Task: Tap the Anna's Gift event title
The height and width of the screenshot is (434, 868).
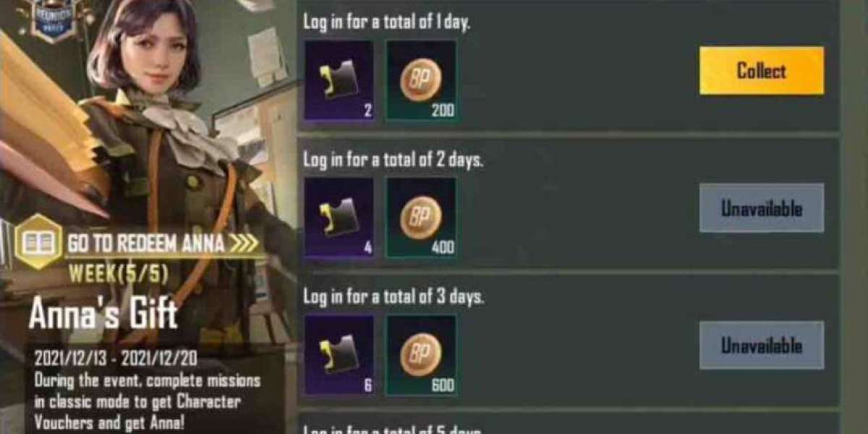Action: coord(103,314)
